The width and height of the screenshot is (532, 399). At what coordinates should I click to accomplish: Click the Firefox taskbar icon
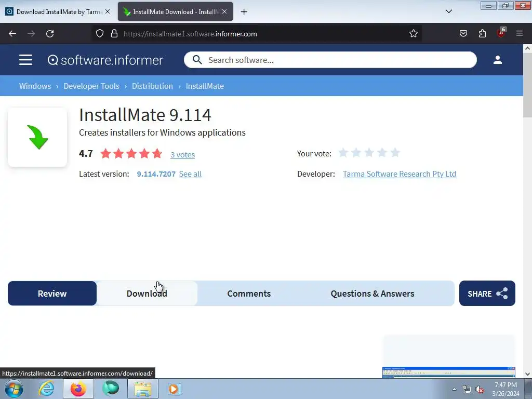(78, 389)
